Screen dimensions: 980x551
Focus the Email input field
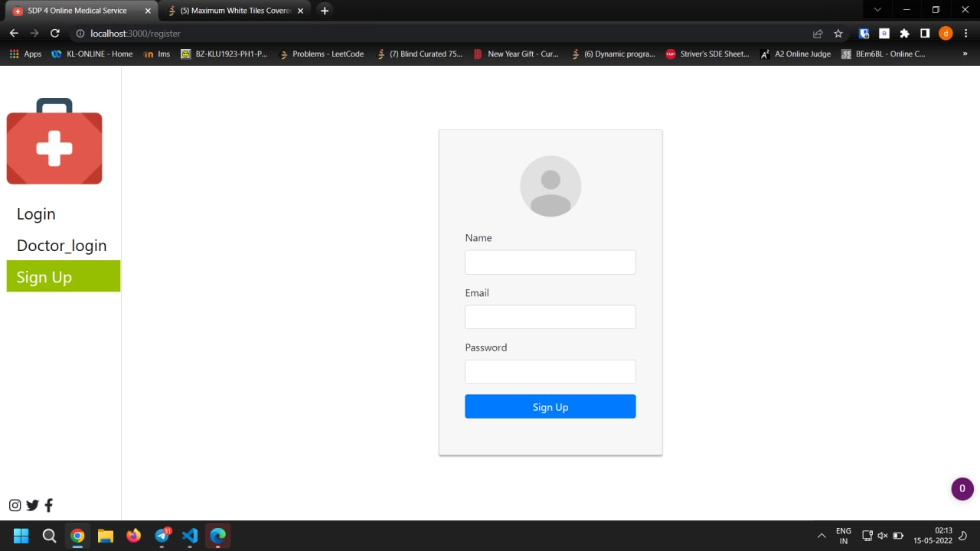pyautogui.click(x=550, y=317)
